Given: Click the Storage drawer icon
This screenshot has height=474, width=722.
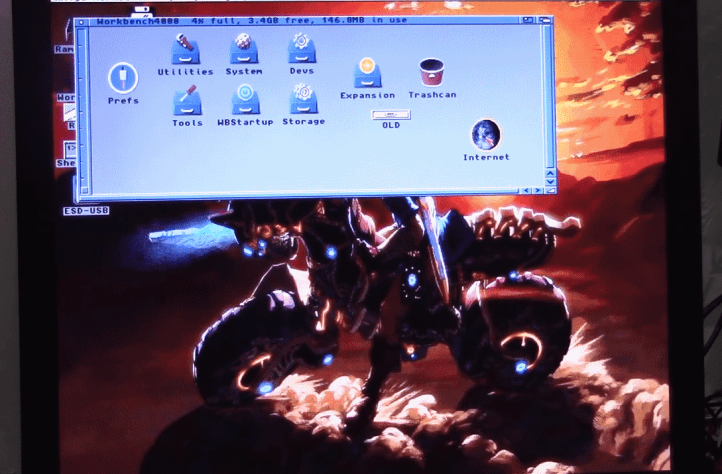Looking at the screenshot, I should (x=303, y=98).
